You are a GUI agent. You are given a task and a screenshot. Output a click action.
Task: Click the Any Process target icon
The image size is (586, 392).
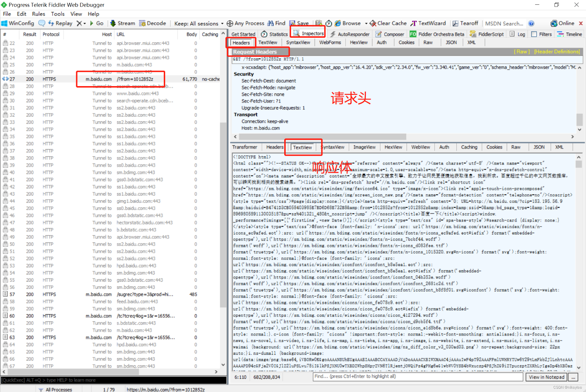click(x=230, y=23)
